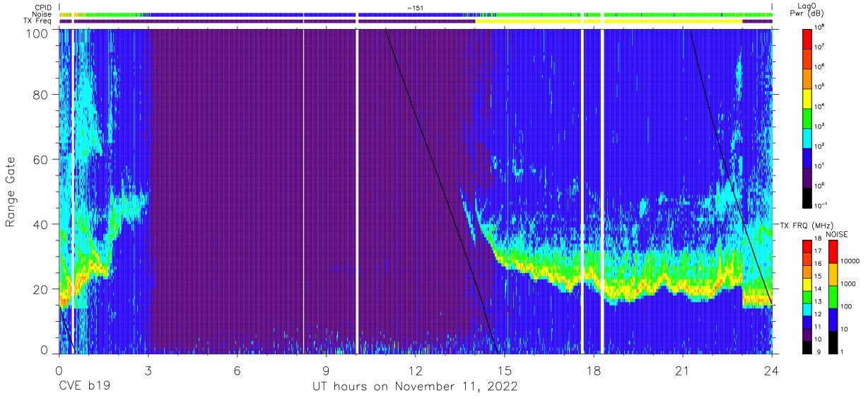Click the NOISE legend title
The height and width of the screenshot is (401, 868).
[837, 233]
